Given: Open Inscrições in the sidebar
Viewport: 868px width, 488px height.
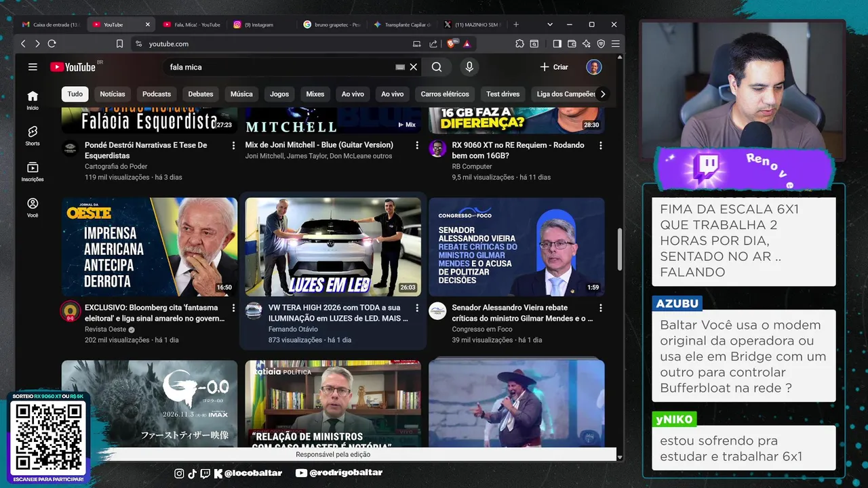Looking at the screenshot, I should [x=33, y=171].
